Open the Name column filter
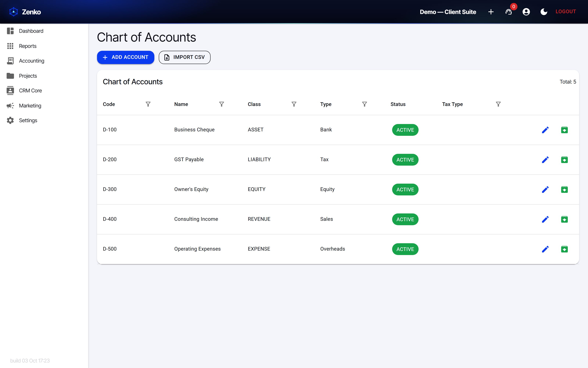 click(x=222, y=104)
